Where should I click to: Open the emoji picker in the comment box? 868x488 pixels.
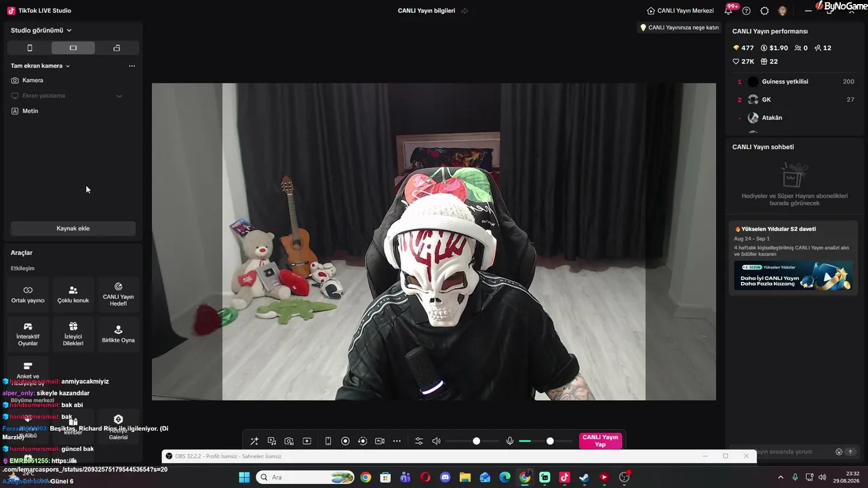point(839,452)
